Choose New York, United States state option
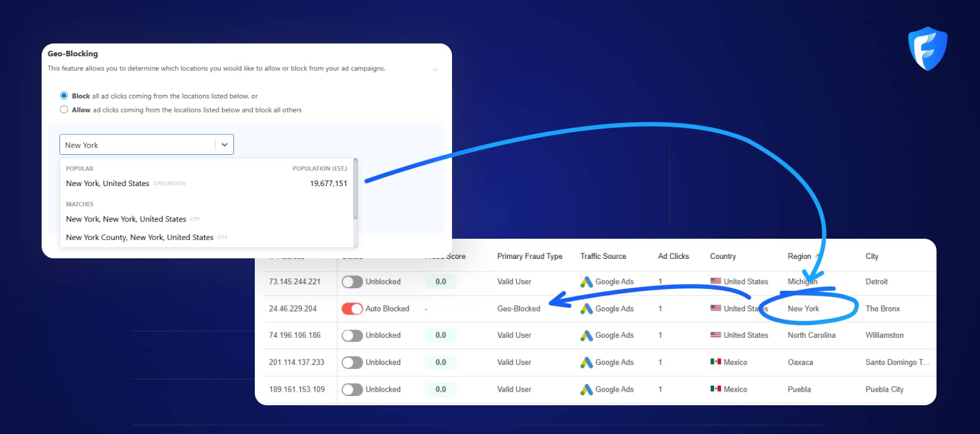Image resolution: width=980 pixels, height=434 pixels. click(108, 184)
